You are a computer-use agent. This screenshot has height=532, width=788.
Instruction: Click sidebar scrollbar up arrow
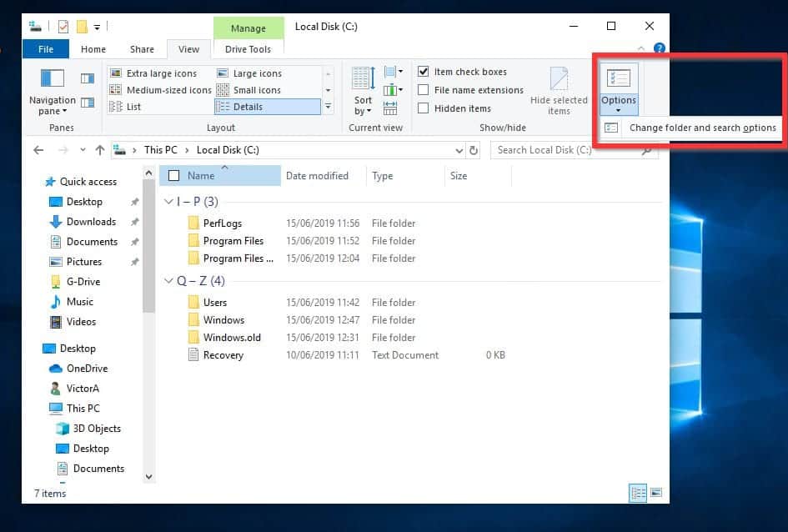click(x=148, y=173)
